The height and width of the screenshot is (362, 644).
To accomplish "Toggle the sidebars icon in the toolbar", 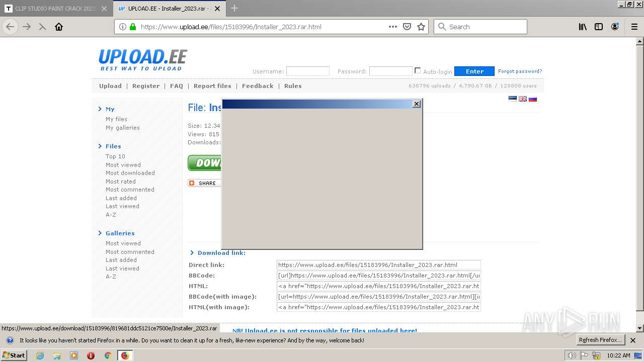I will [599, 27].
